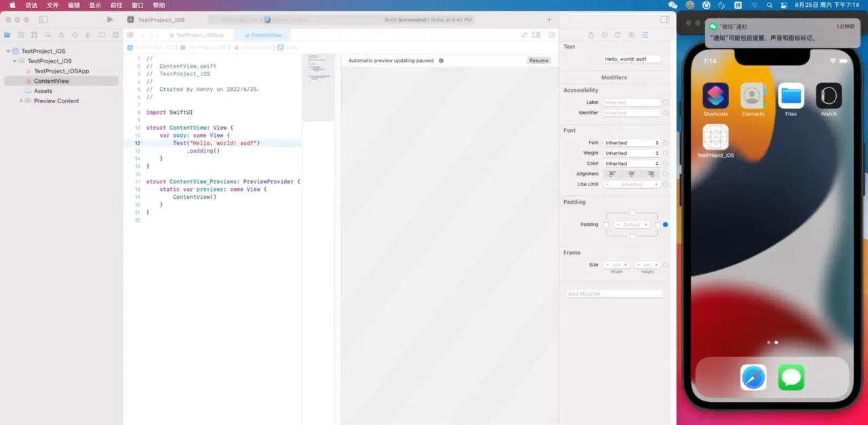Open the Weight dropdown in inspector

[631, 153]
